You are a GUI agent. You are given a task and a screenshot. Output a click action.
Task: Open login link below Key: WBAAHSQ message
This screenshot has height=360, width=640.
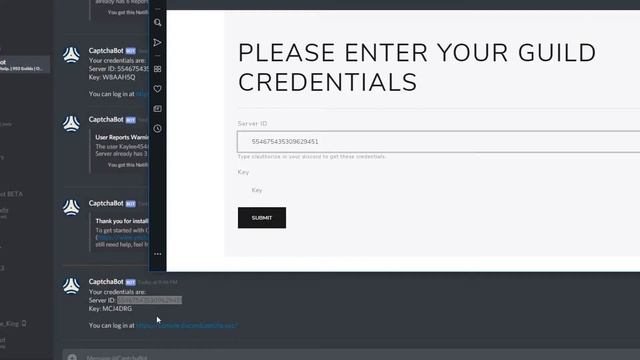[142, 94]
